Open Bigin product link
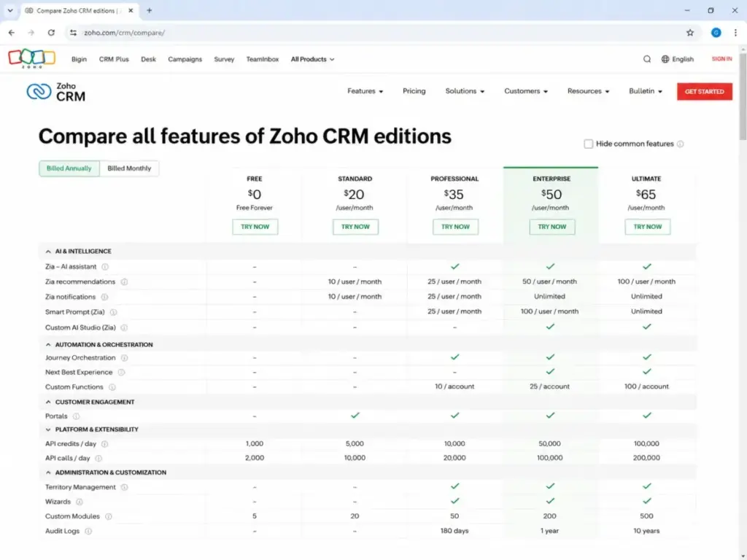Screen dimensions: 747x560 coord(79,59)
